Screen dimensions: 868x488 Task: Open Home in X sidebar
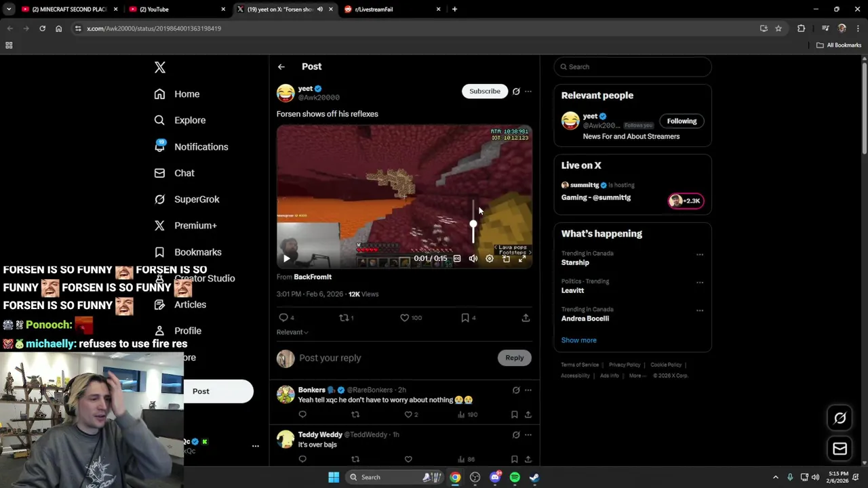click(x=176, y=94)
